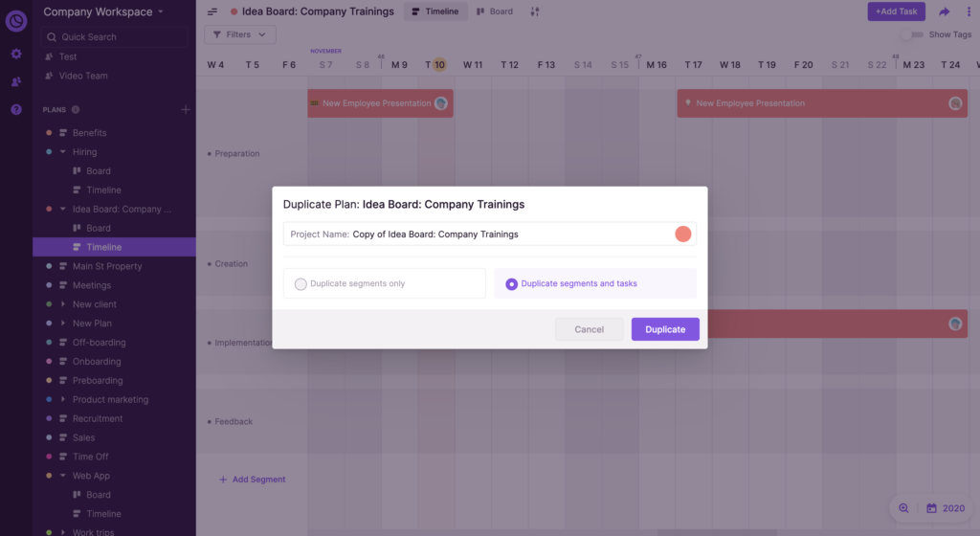This screenshot has width=980, height=536.
Task: Click the Project Name input field
Action: coord(507,234)
